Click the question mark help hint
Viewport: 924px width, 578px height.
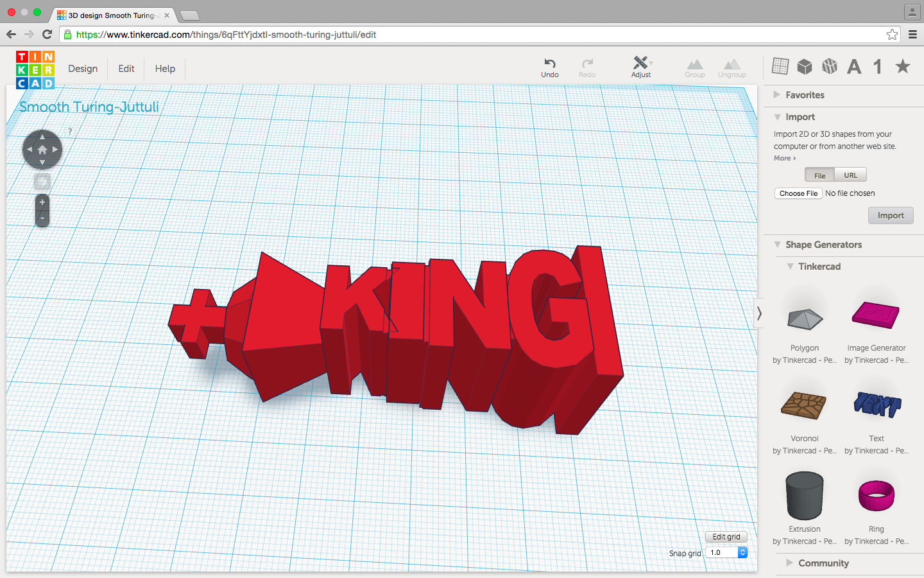tap(70, 131)
